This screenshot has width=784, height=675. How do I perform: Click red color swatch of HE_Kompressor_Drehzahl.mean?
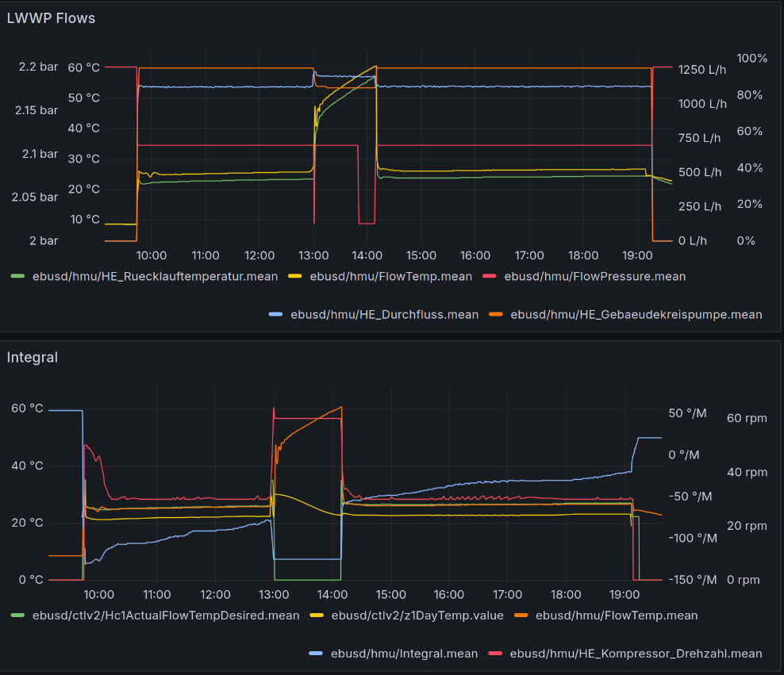(495, 654)
